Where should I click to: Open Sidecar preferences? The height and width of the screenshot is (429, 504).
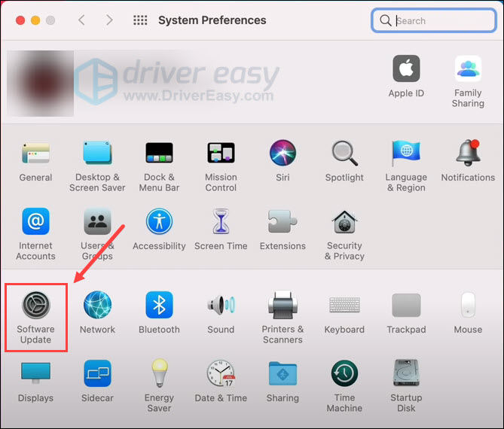tap(97, 373)
